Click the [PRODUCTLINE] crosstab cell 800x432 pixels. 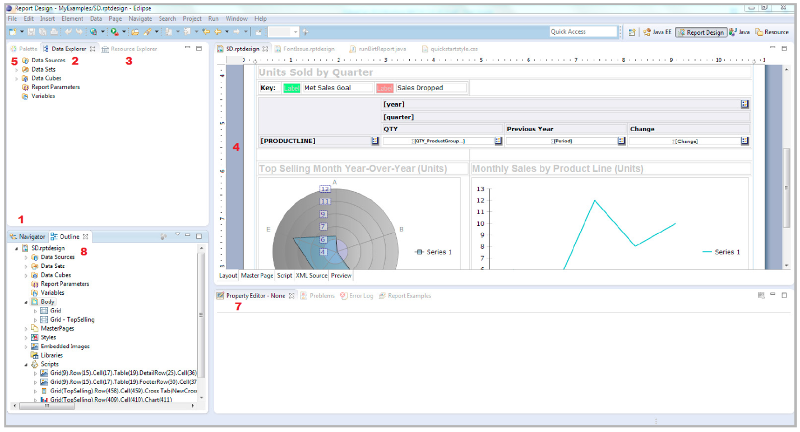(319, 141)
